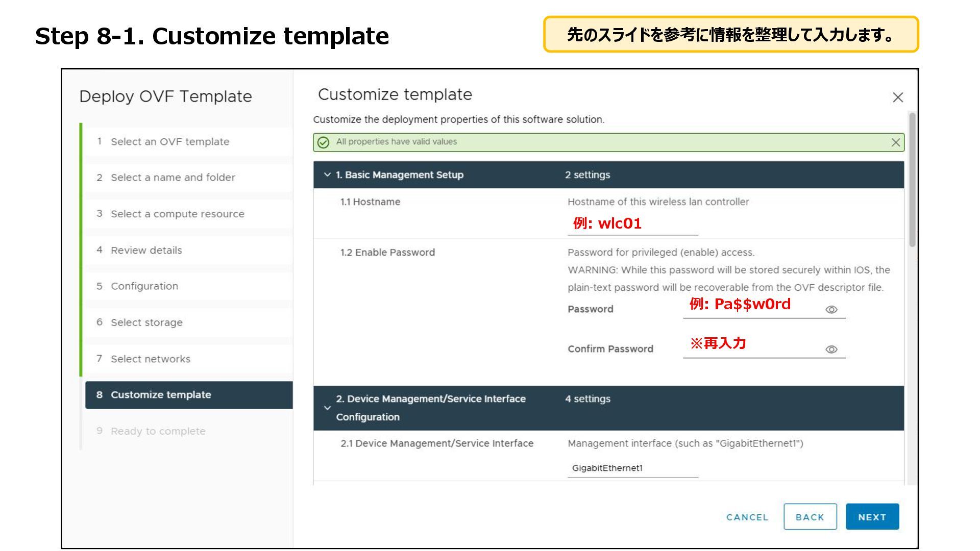
Task: Go to step 2 Select a name and folder
Action: point(173,178)
